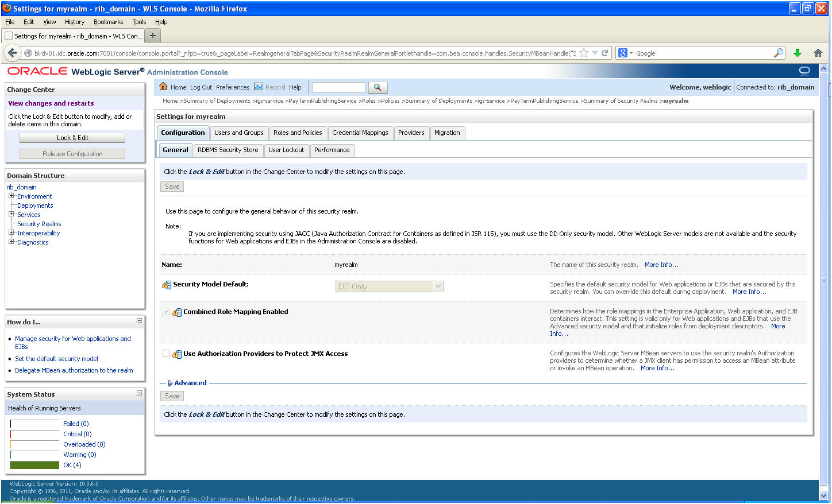
Task: Open Security Realms in Domain Structure
Action: [39, 224]
